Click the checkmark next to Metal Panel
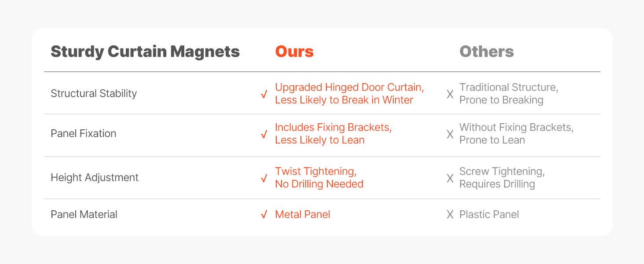 tap(264, 215)
